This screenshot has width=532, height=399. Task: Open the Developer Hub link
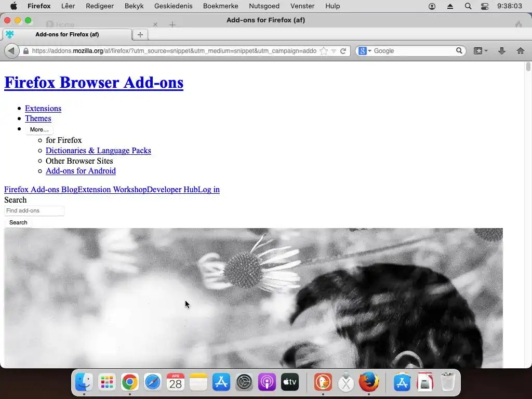(172, 190)
